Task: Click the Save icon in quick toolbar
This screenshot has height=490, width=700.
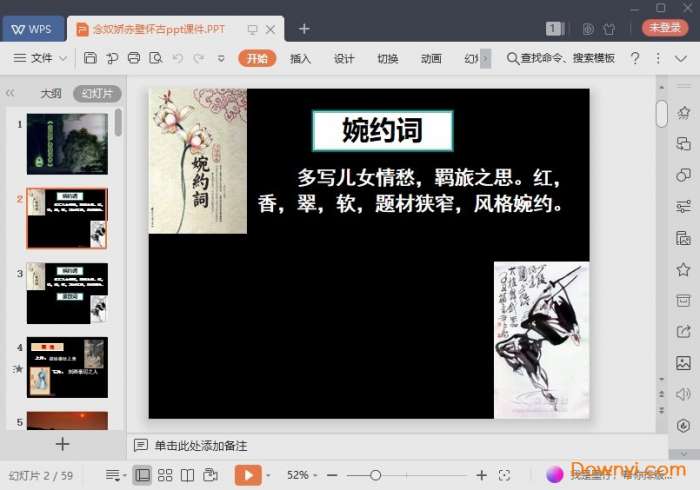Action: click(91, 59)
